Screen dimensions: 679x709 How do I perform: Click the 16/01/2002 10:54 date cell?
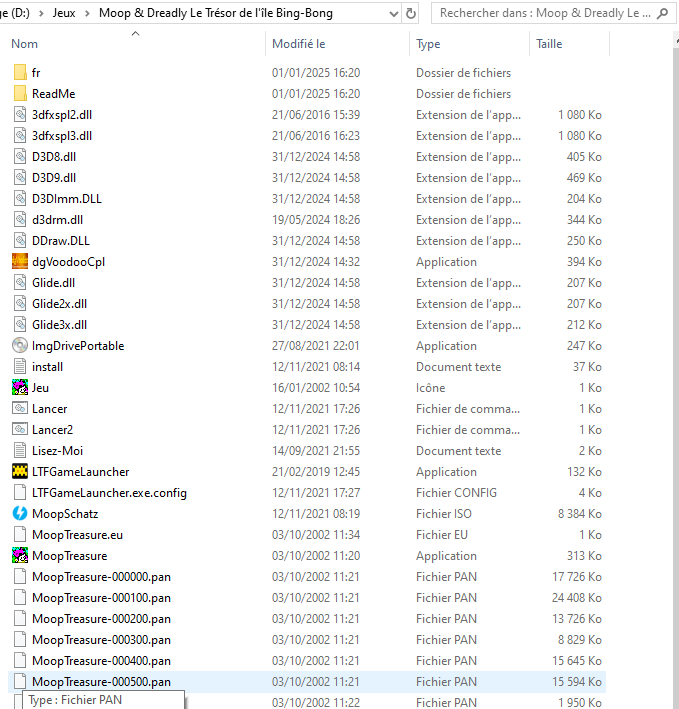point(316,388)
